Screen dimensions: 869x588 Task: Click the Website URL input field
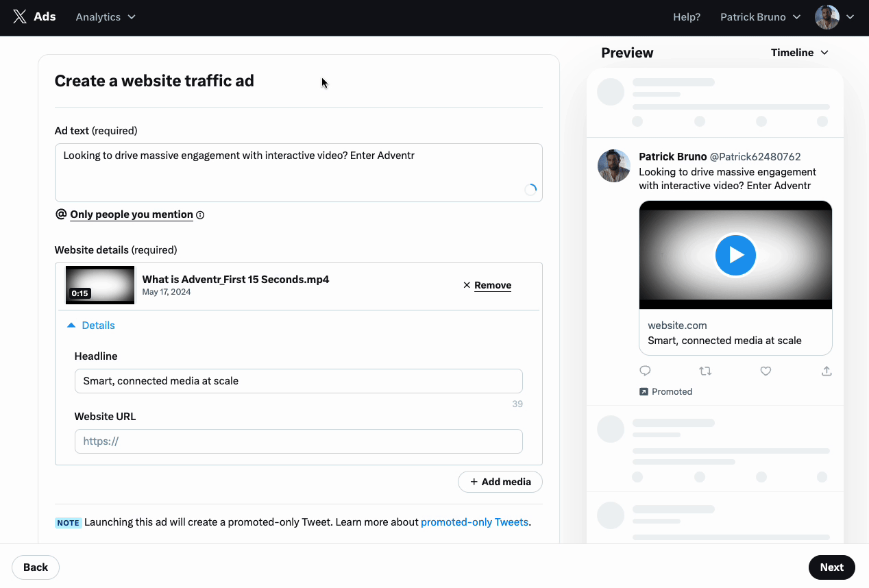(299, 441)
